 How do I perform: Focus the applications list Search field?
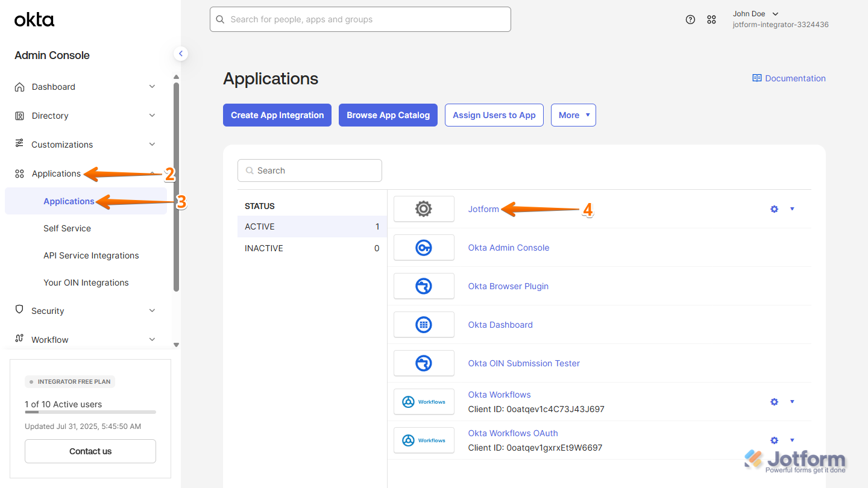click(310, 170)
